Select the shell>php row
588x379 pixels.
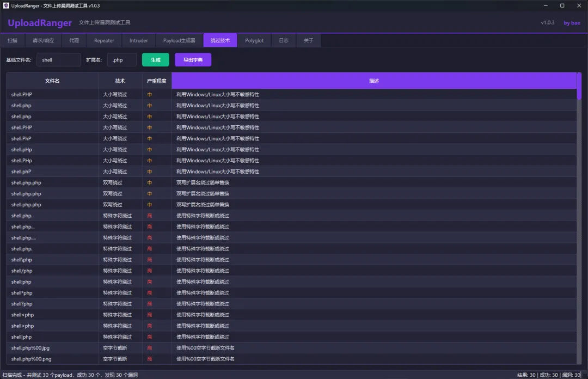pos(291,326)
